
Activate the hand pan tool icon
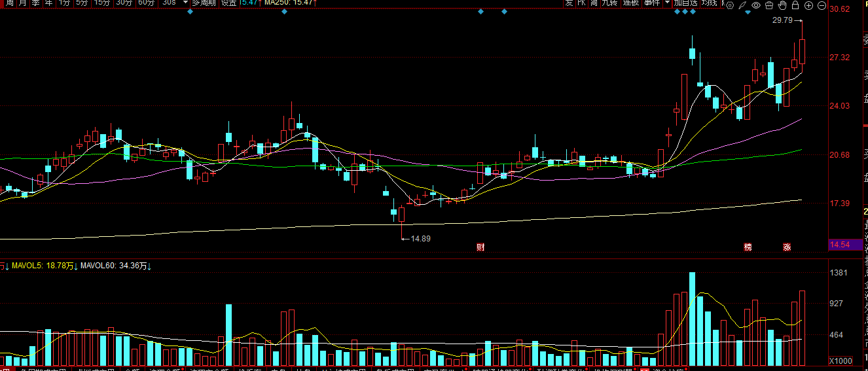(x=782, y=5)
